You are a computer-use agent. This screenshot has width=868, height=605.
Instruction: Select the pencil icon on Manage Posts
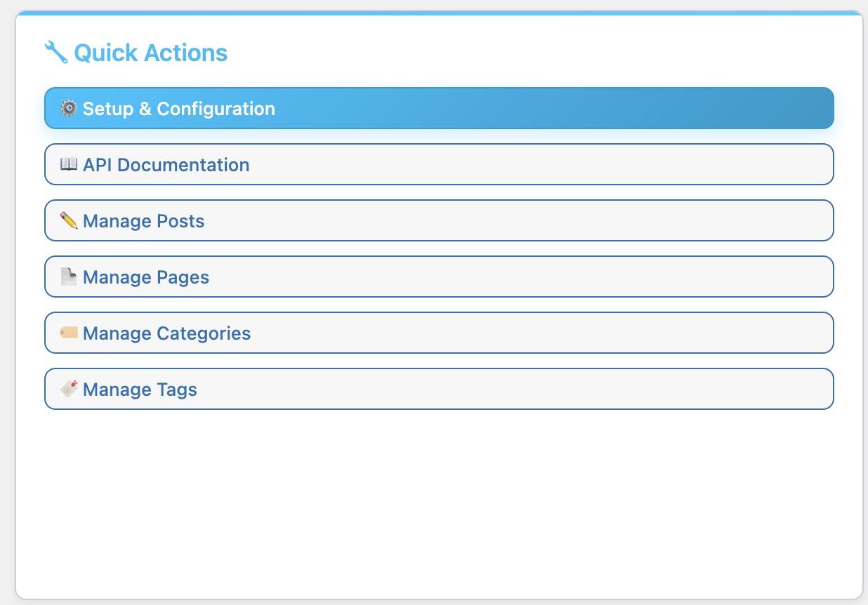[x=67, y=220]
